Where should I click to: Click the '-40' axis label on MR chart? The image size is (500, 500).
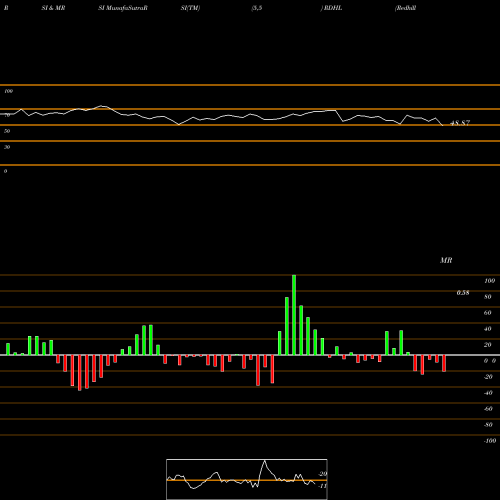point(488,393)
